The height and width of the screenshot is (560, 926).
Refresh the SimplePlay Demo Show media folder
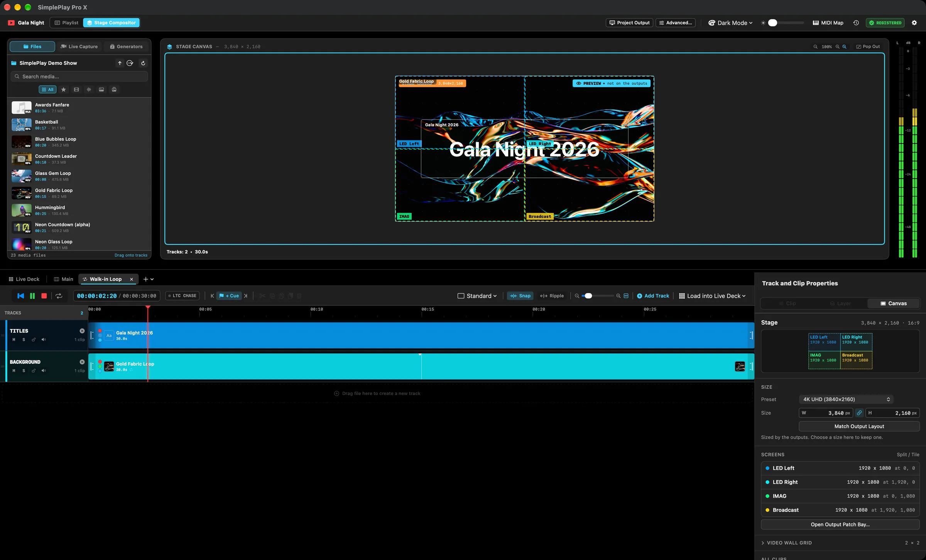coord(143,63)
